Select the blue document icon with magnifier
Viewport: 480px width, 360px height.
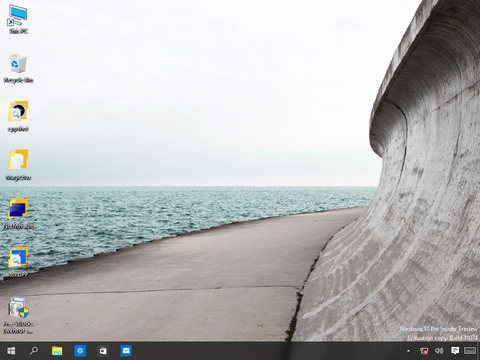click(x=18, y=263)
